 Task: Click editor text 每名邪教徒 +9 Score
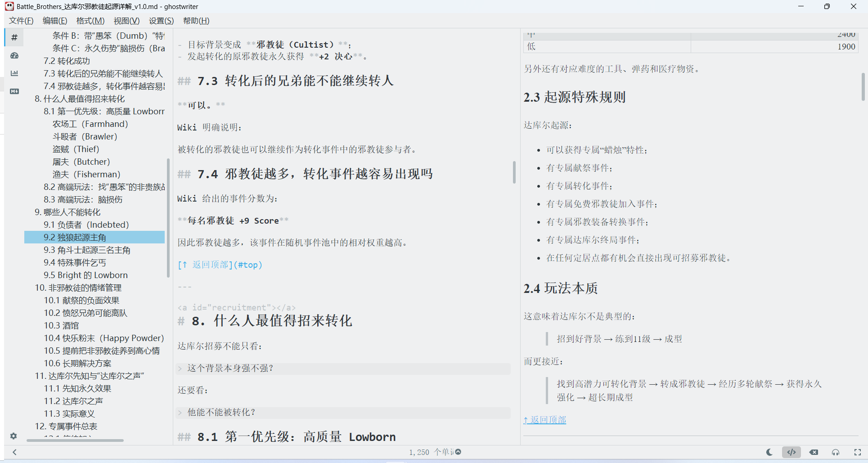[233, 221]
